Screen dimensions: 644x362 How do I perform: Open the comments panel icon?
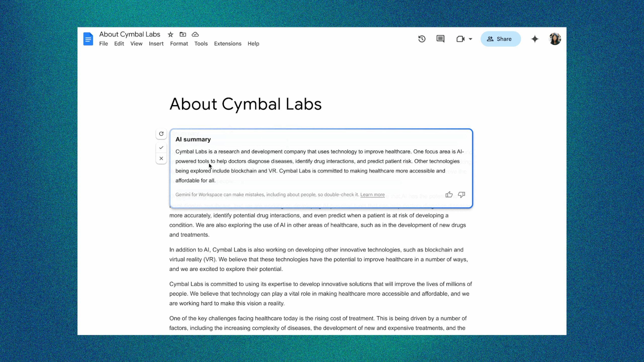(x=440, y=39)
